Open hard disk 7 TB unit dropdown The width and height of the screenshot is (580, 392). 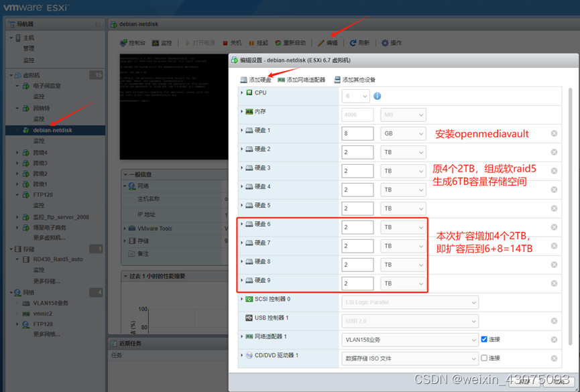(403, 246)
